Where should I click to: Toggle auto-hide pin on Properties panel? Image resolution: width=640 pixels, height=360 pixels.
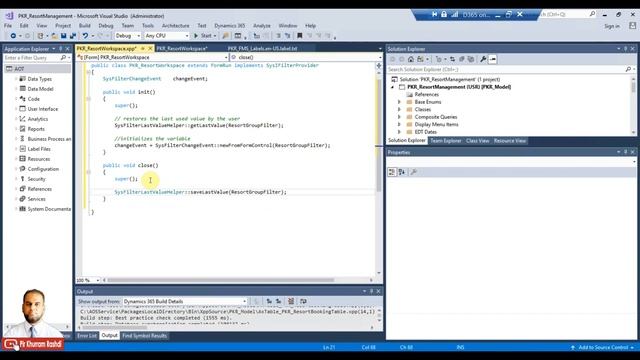point(625,152)
